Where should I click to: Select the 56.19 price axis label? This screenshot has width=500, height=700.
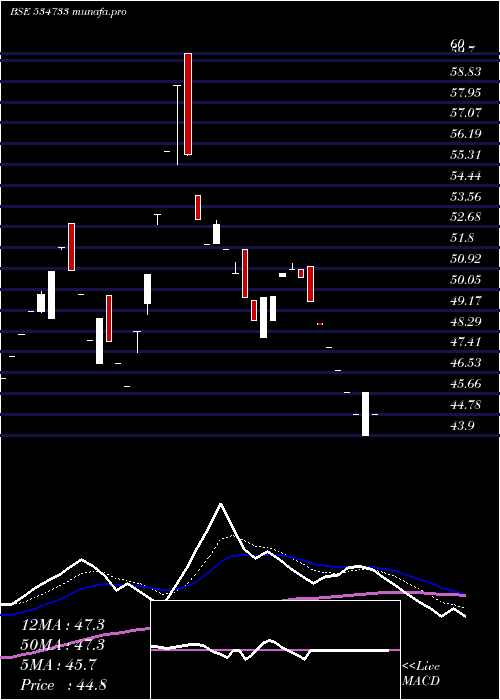(465, 133)
